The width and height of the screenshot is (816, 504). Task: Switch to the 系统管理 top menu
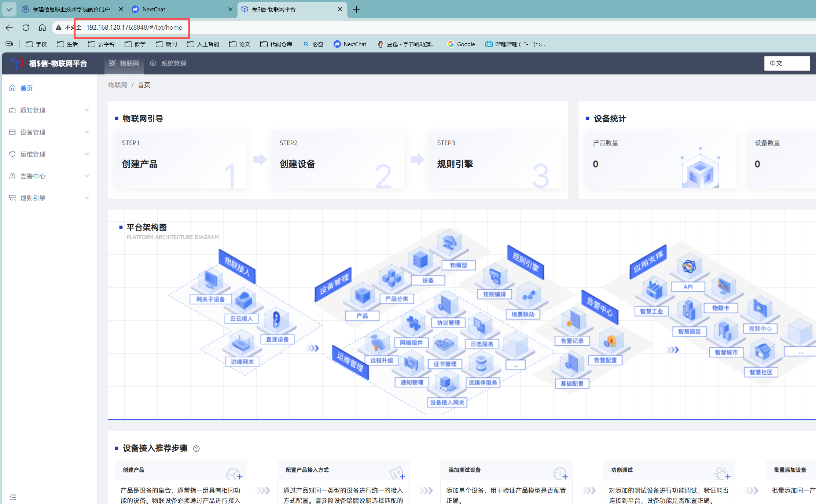168,63
